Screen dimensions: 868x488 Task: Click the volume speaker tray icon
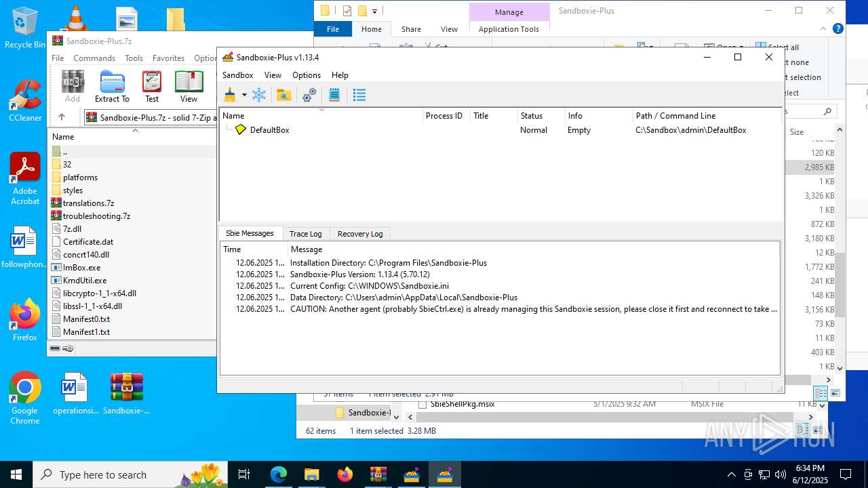[780, 474]
